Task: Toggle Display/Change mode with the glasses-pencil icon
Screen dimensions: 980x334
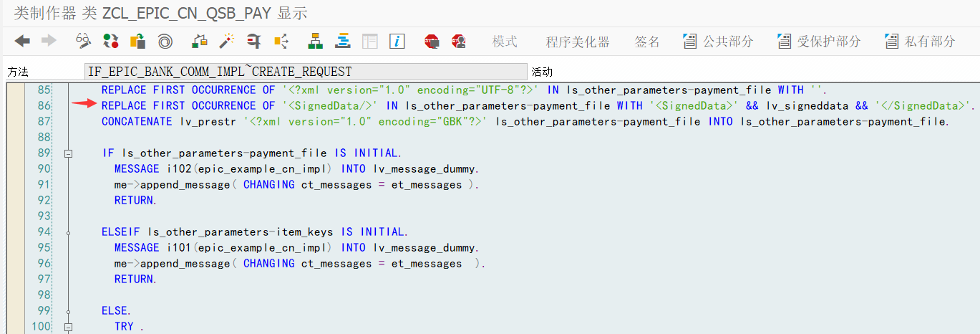Action: point(84,42)
